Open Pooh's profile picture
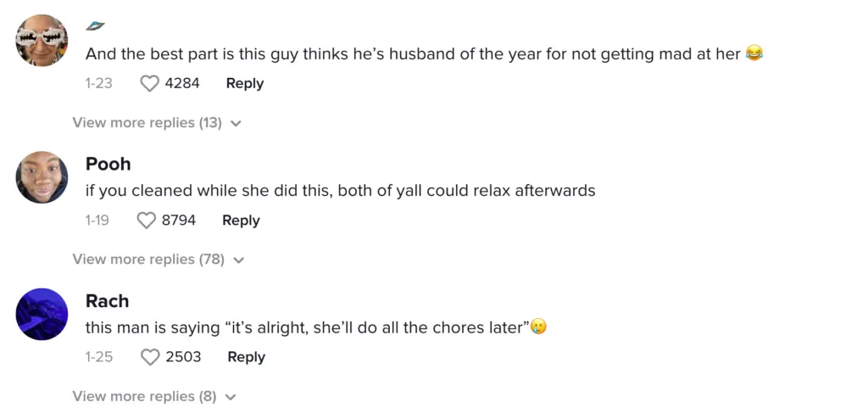The image size is (868, 419). (42, 177)
